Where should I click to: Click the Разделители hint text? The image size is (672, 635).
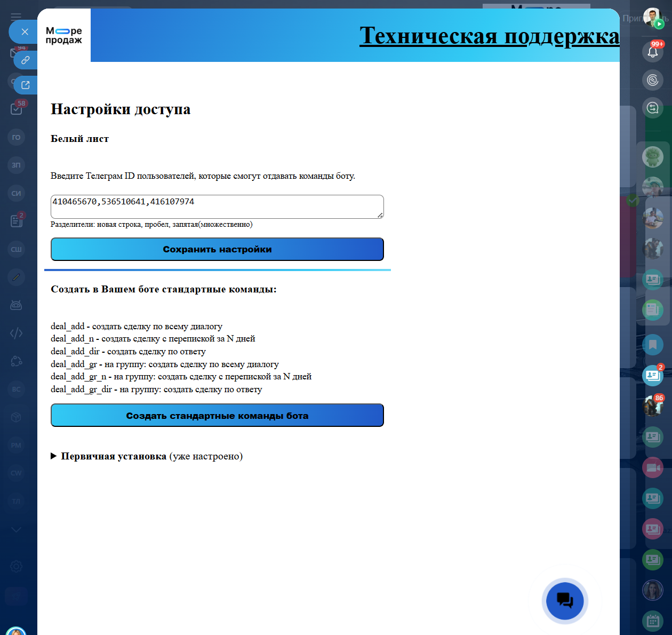pos(151,225)
